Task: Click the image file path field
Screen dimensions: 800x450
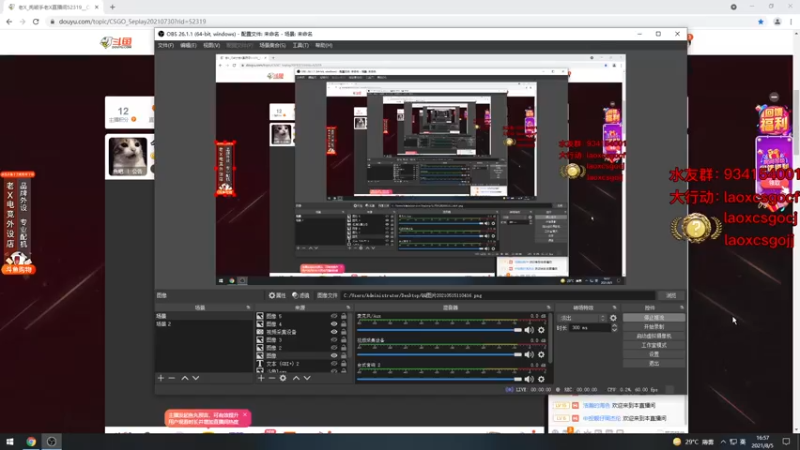Action: (x=498, y=295)
